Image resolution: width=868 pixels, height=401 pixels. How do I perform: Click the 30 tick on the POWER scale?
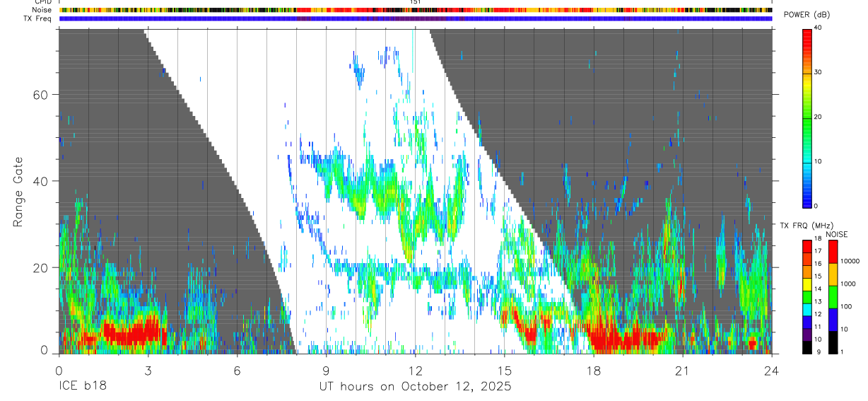point(819,72)
